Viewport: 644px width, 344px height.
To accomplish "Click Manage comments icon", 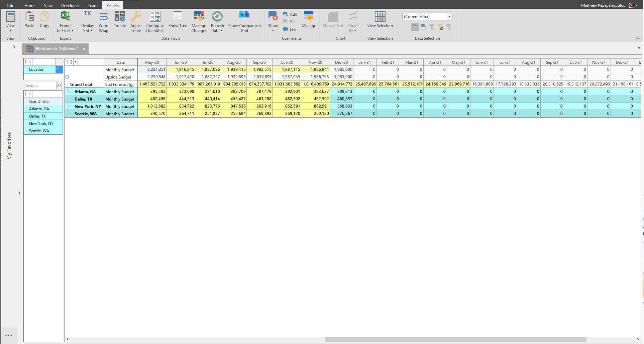I will click(x=309, y=16).
